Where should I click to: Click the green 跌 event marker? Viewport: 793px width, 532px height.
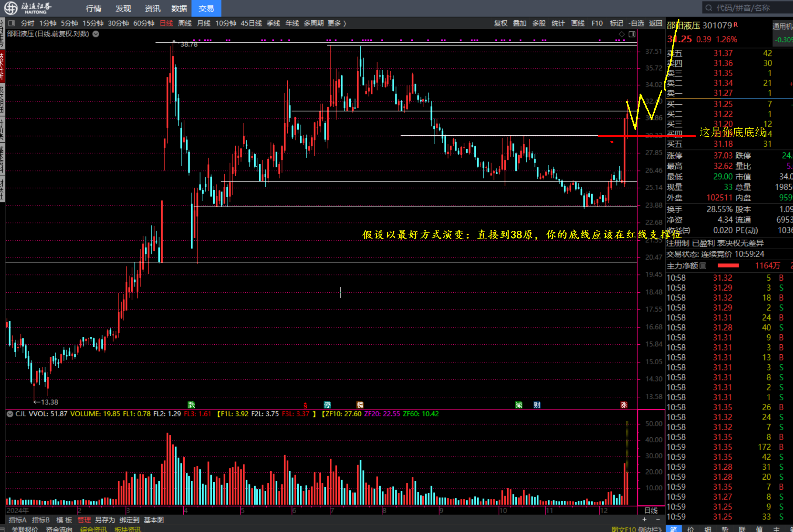pyautogui.click(x=191, y=404)
